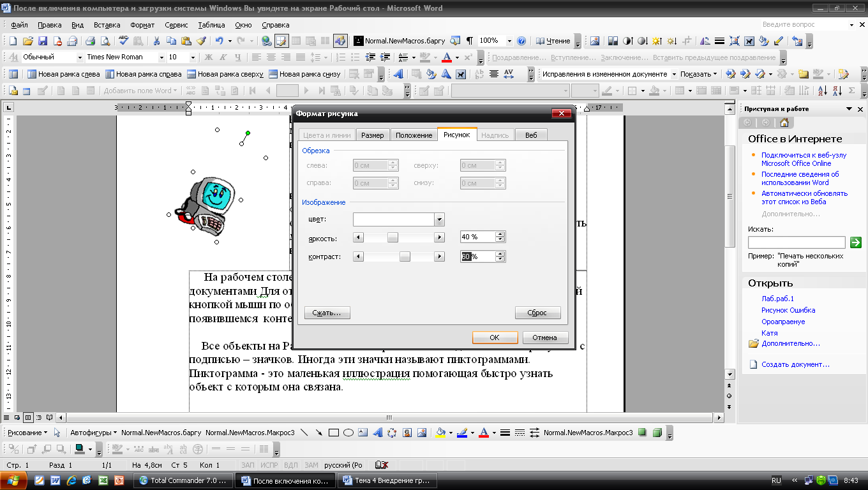Screen dimensions: 868x490
Task: Open the zoom 100% dropdown
Action: click(x=509, y=41)
